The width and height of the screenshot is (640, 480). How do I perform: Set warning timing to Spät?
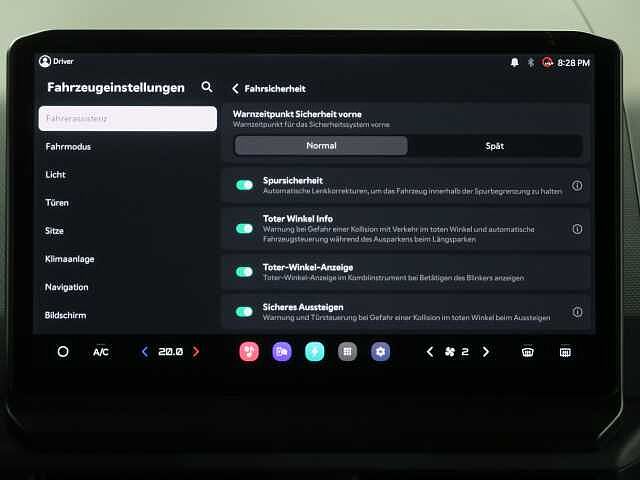tap(494, 146)
